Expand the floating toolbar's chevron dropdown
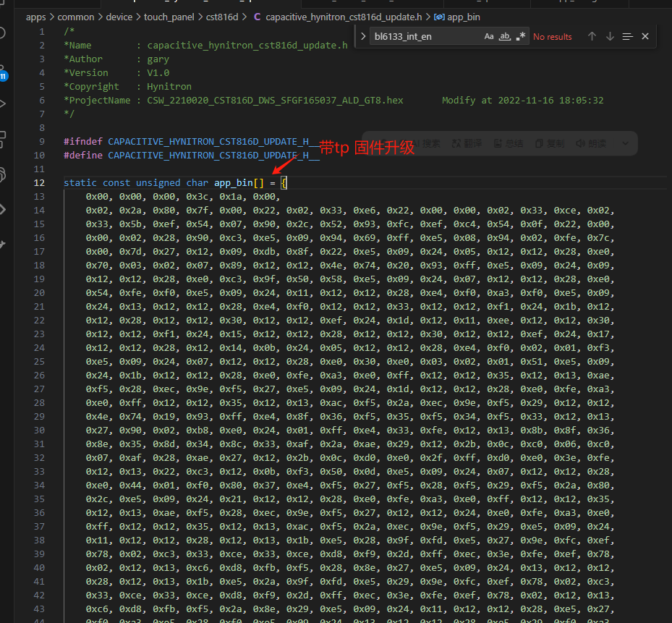This screenshot has width=672, height=623. (625, 143)
